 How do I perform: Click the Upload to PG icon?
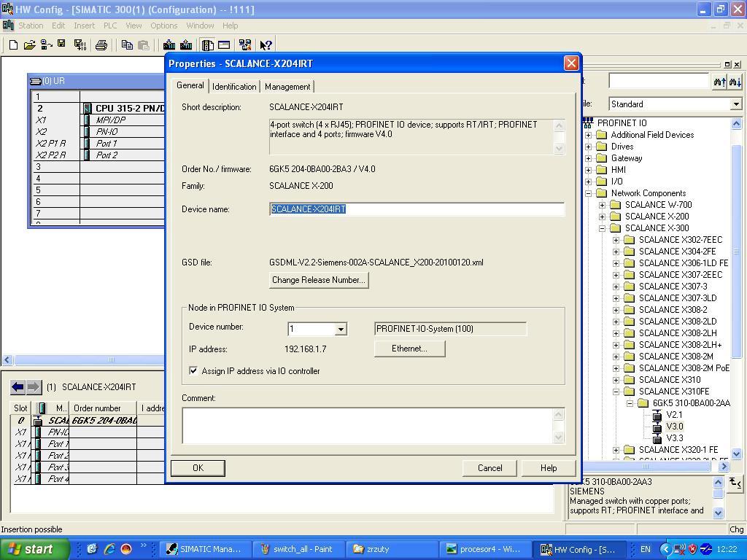[186, 45]
